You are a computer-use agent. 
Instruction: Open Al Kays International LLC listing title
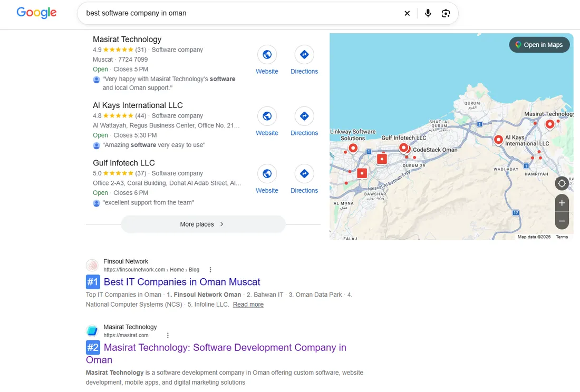[138, 105]
